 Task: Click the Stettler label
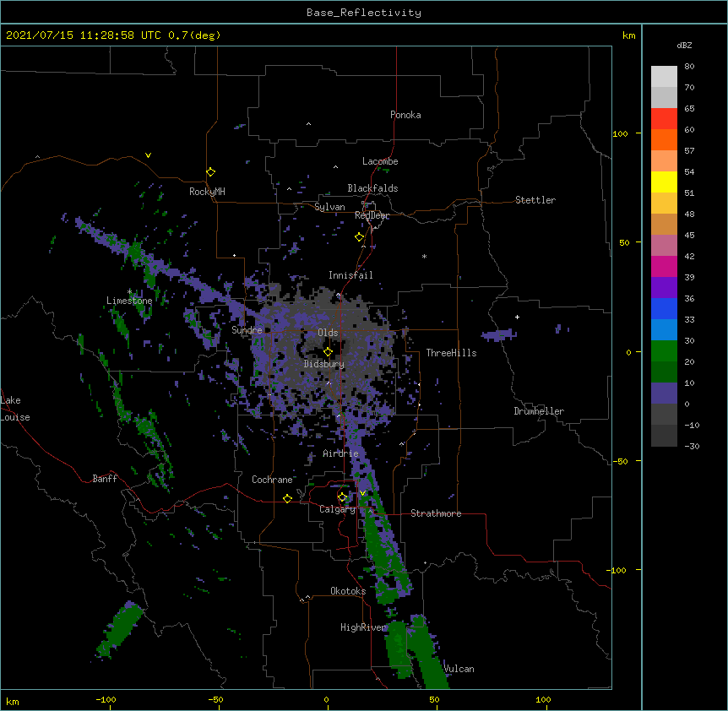535,200
